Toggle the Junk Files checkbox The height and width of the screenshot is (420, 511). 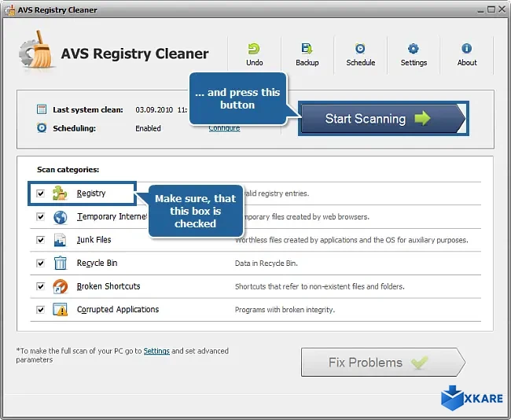tap(40, 240)
